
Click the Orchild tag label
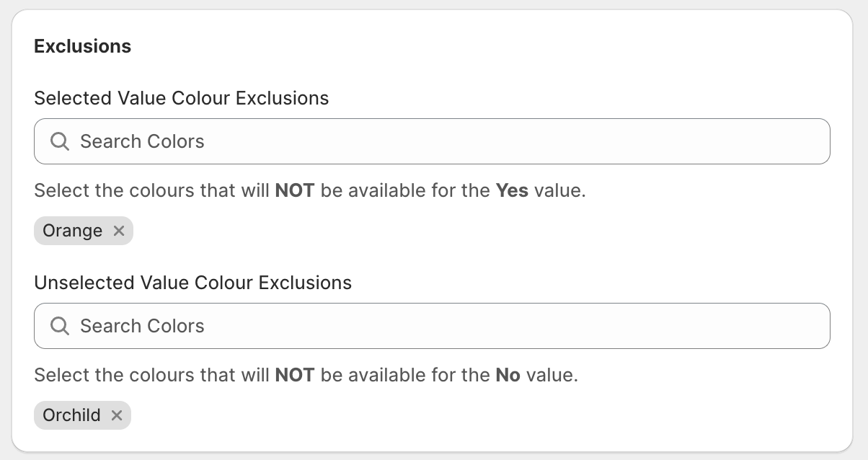point(71,415)
